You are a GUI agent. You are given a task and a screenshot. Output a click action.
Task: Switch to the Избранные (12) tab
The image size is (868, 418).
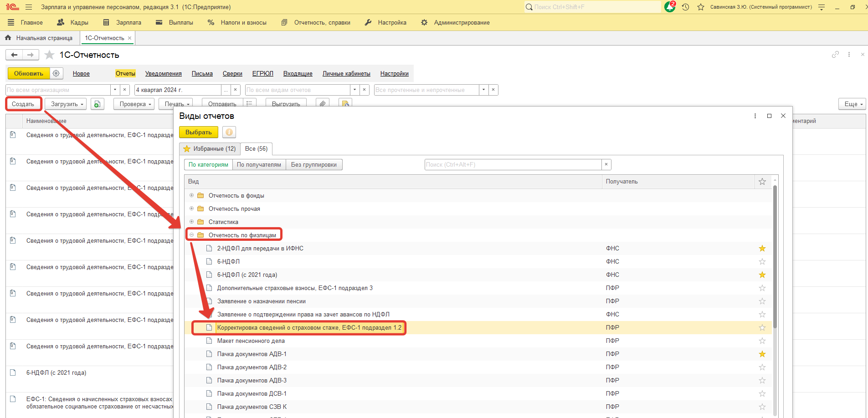click(210, 148)
